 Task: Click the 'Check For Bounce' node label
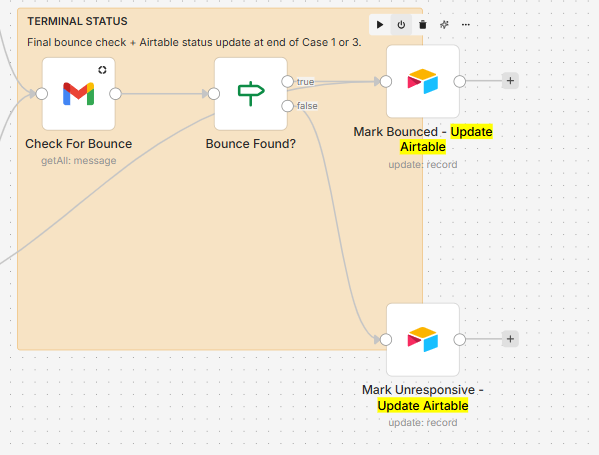[x=79, y=144]
